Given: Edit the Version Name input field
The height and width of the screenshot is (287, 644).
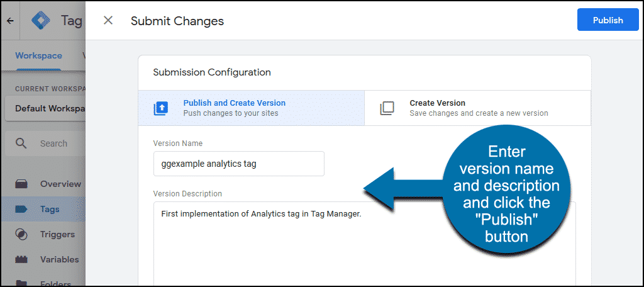Looking at the screenshot, I should pos(238,164).
